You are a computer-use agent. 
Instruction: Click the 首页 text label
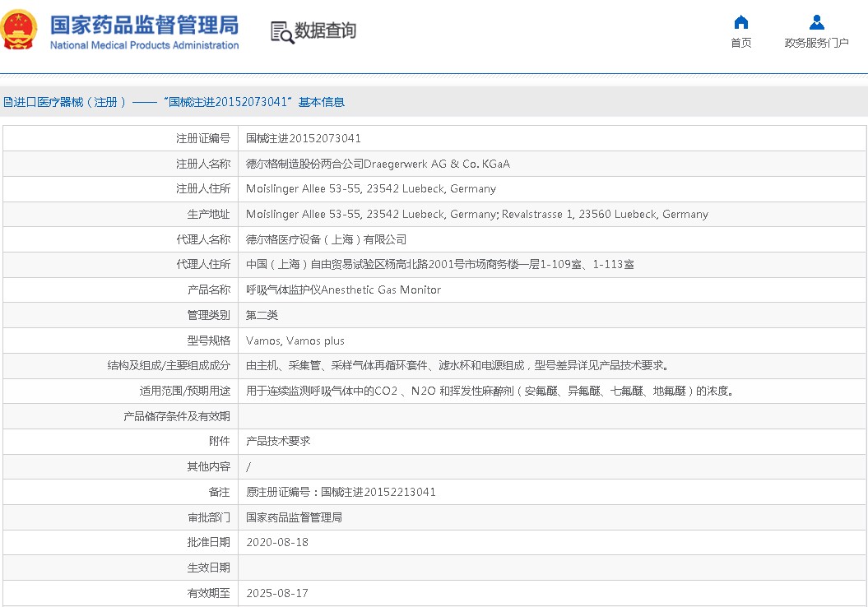click(740, 42)
